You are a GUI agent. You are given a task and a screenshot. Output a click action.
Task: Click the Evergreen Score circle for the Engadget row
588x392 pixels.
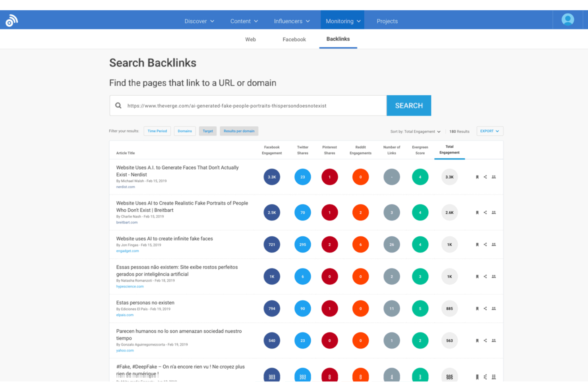point(420,244)
